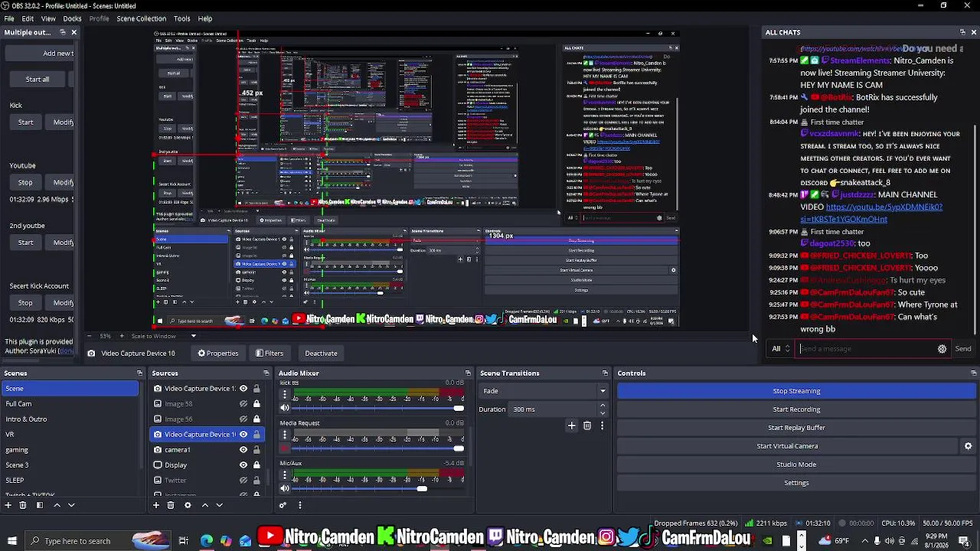Click the Start Recording button
Image resolution: width=980 pixels, height=551 pixels.
tap(796, 409)
